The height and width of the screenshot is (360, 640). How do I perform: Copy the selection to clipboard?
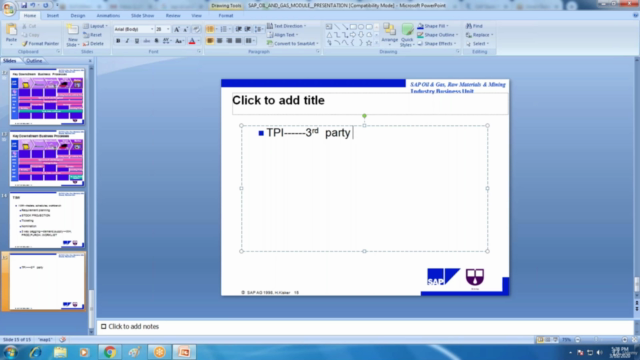click(31, 35)
